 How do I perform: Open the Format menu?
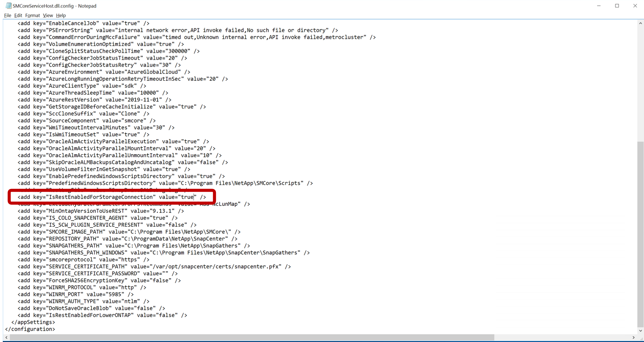(x=32, y=15)
